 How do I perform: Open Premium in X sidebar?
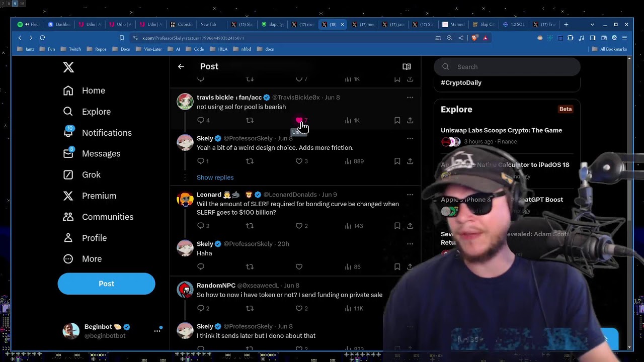click(x=89, y=196)
